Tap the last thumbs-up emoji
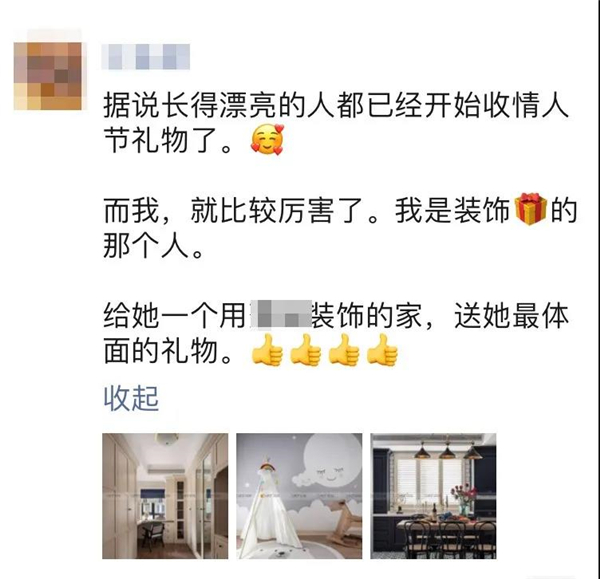Screen dimensions: 600x579 382,350
